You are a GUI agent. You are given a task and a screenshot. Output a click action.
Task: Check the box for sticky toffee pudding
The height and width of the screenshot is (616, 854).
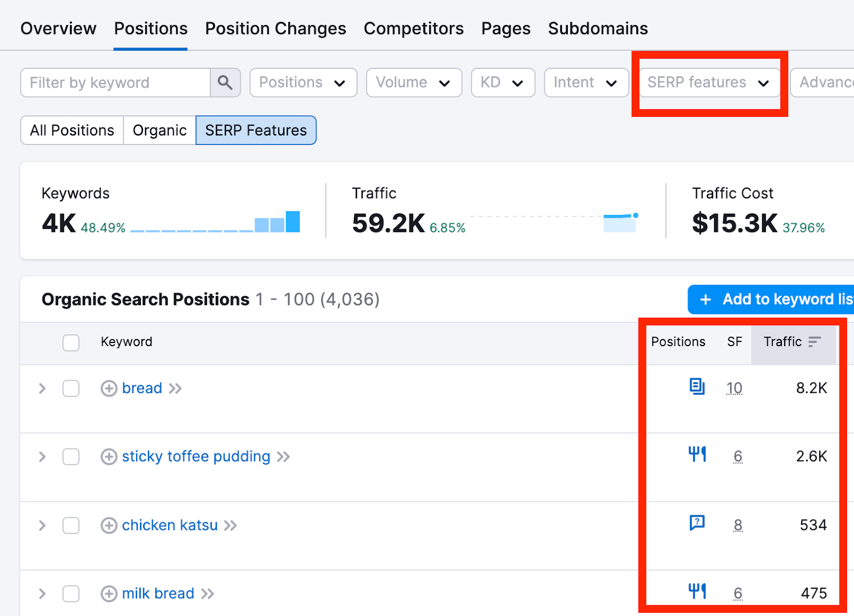[x=71, y=457]
